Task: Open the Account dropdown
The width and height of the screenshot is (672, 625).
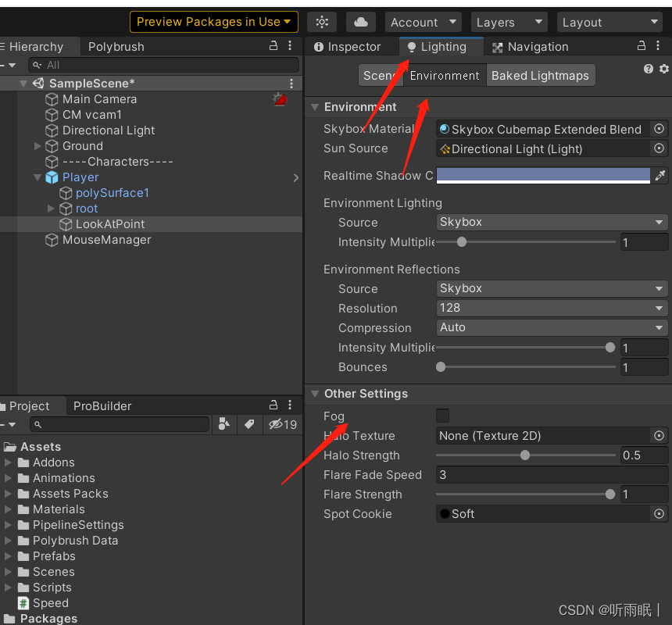Action: [423, 22]
